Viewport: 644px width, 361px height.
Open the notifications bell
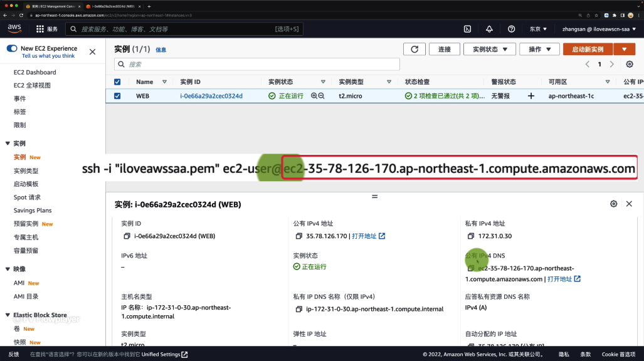[489, 29]
